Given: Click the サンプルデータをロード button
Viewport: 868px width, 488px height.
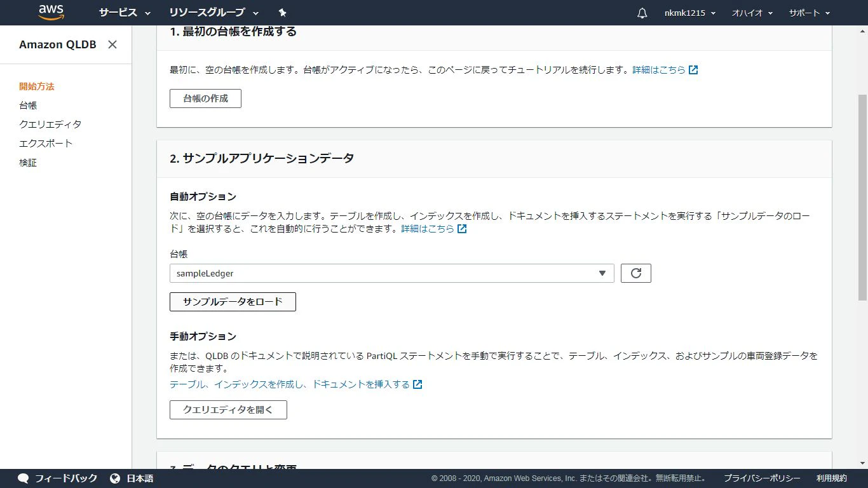Looking at the screenshot, I should tap(233, 301).
